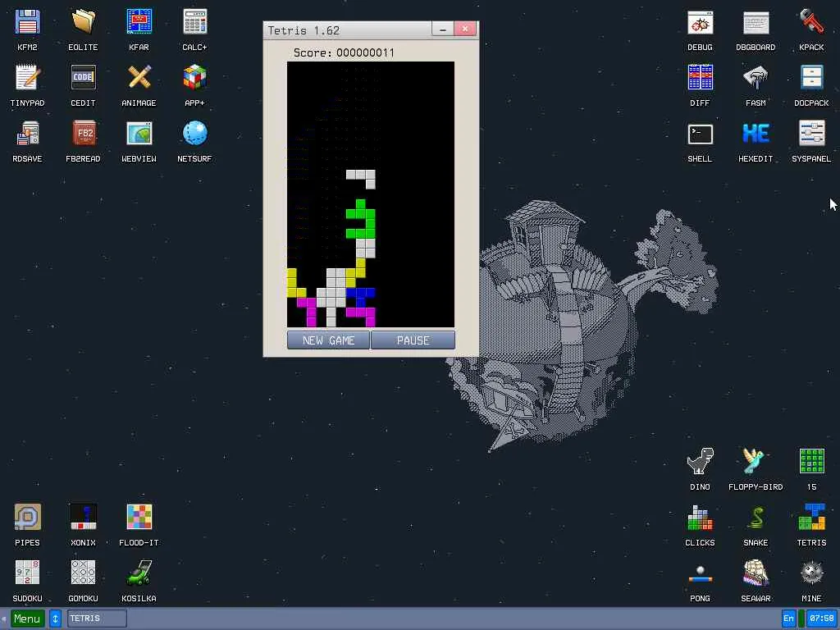
Task: Open the TINYPAD notepad icon
Action: [x=27, y=78]
